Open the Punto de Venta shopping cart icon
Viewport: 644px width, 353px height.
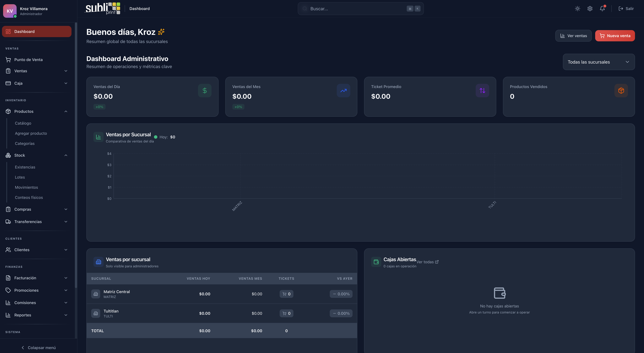(8, 59)
